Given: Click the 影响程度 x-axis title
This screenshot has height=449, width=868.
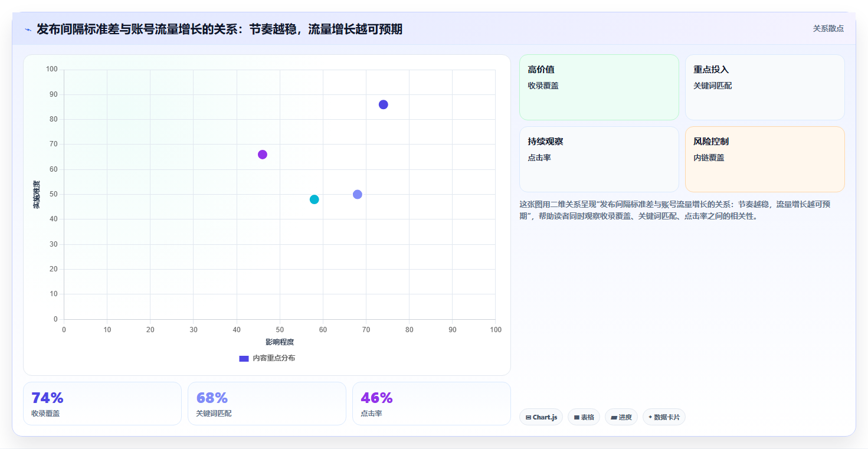Looking at the screenshot, I should 280,342.
